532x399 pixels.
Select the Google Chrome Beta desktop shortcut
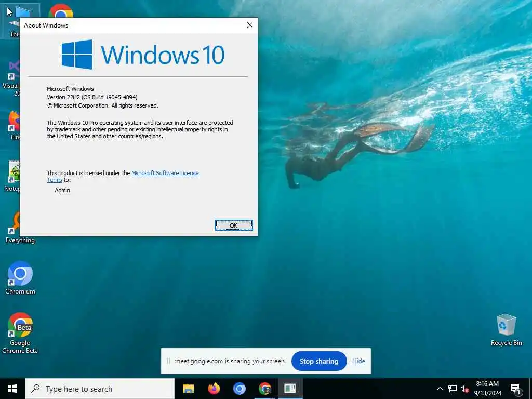click(20, 333)
